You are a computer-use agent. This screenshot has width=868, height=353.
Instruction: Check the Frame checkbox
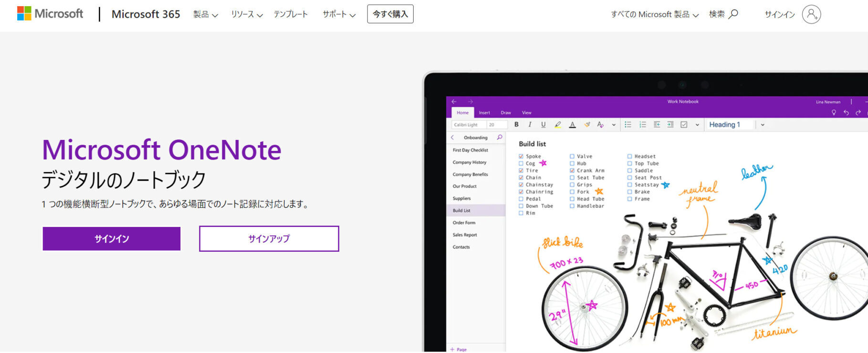click(x=629, y=199)
